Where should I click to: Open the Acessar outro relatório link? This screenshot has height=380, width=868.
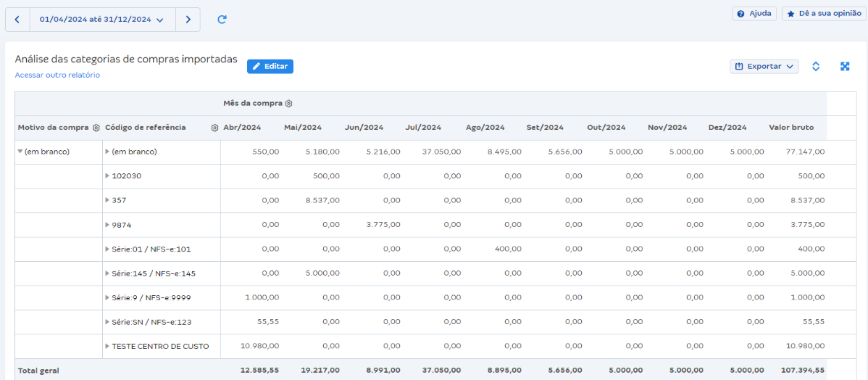coord(57,75)
